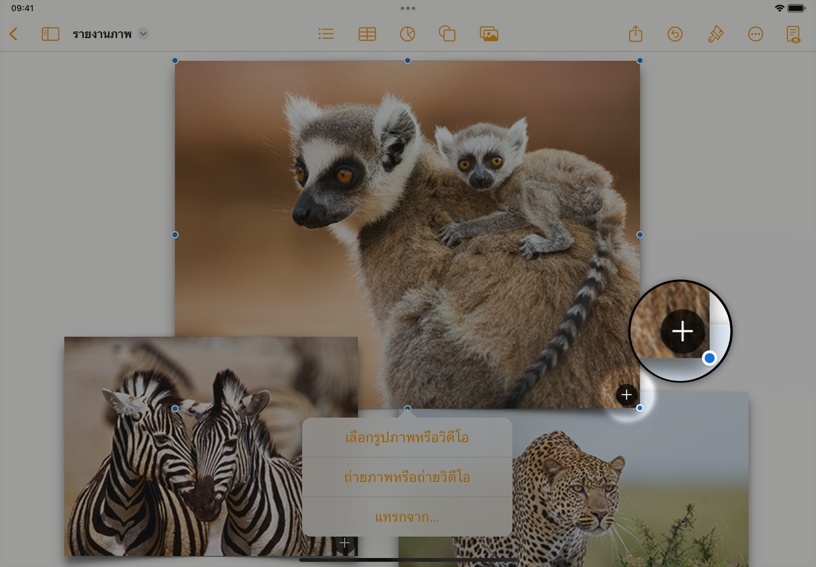Select ถ่ายภาพหรือถ่ายวิดีโอ menu option

click(x=407, y=478)
